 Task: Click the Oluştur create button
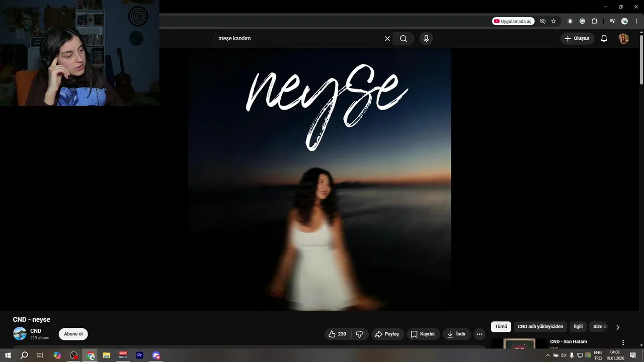point(578,38)
